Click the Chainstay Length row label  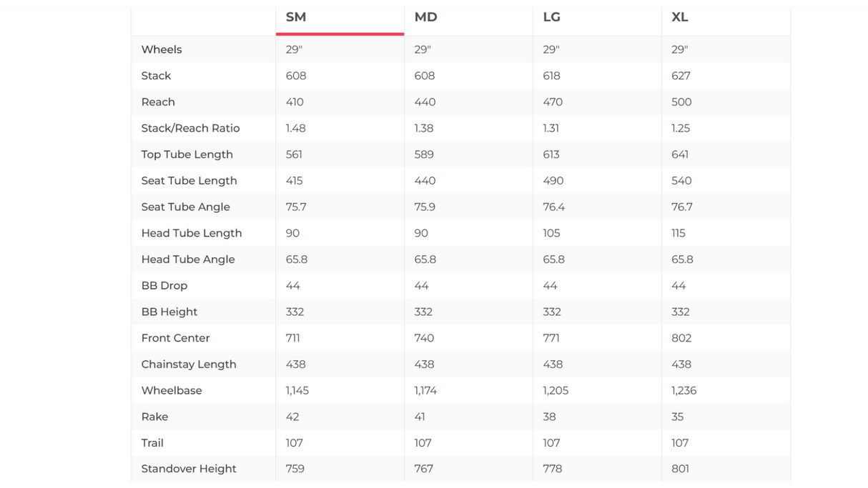click(x=188, y=364)
